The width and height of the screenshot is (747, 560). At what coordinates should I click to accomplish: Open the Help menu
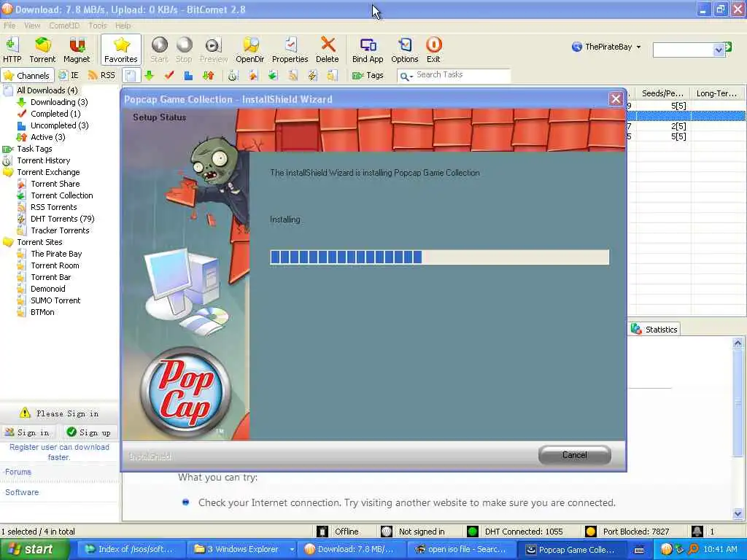tap(123, 26)
